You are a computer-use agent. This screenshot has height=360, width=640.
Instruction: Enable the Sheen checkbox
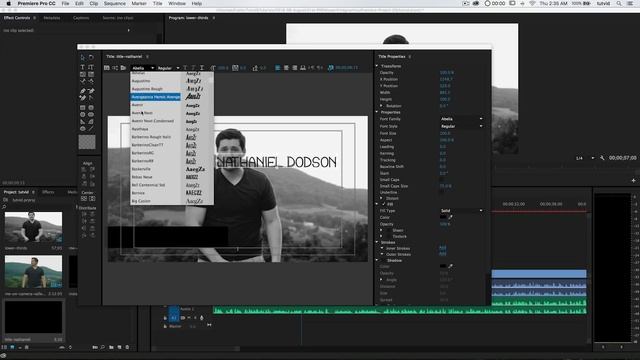pyautogui.click(x=388, y=230)
